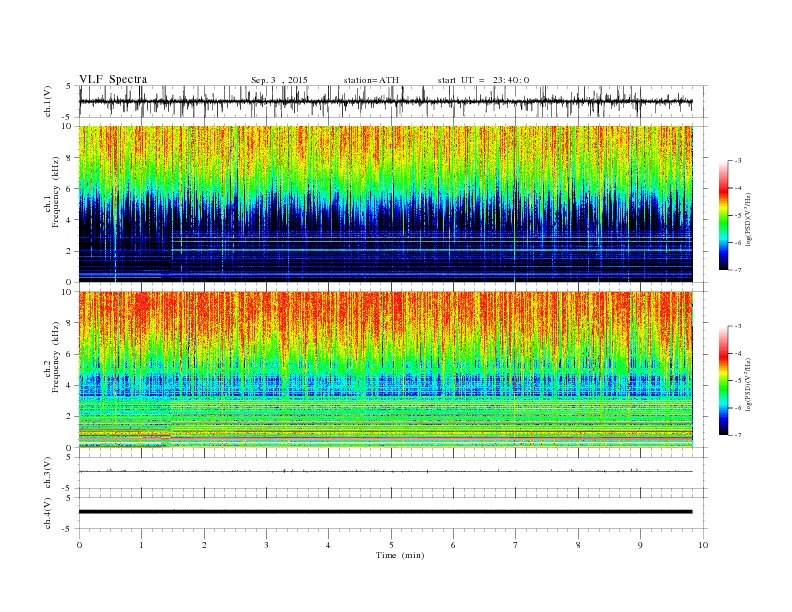Click the "10" minute tick label on time axis
The width and height of the screenshot is (792, 612).
[x=703, y=545]
